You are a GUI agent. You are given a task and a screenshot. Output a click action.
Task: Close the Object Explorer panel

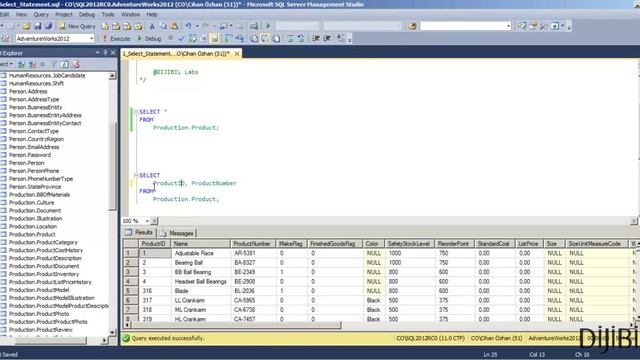pos(113,53)
